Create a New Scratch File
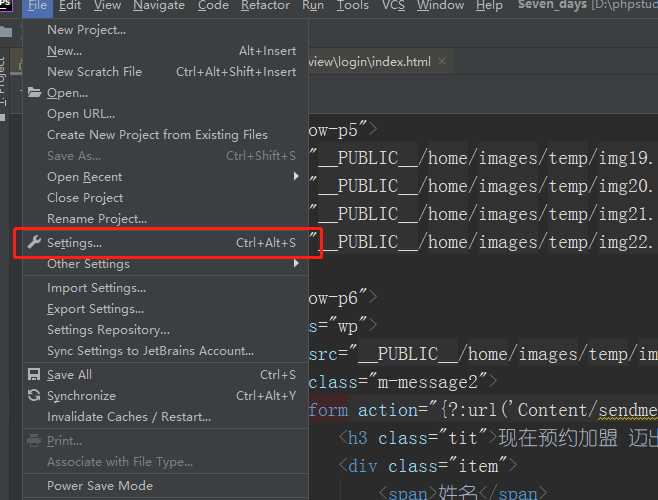Viewport: 658px width, 500px height. [166, 72]
